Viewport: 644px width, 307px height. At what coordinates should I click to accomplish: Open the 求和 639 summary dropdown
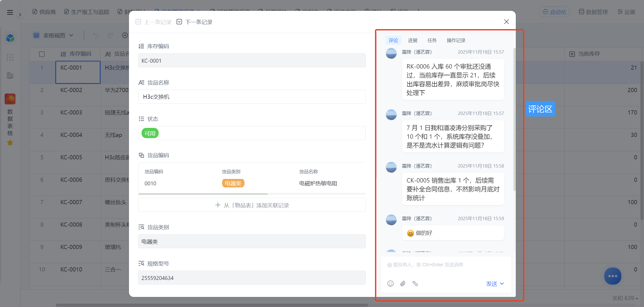click(x=625, y=298)
